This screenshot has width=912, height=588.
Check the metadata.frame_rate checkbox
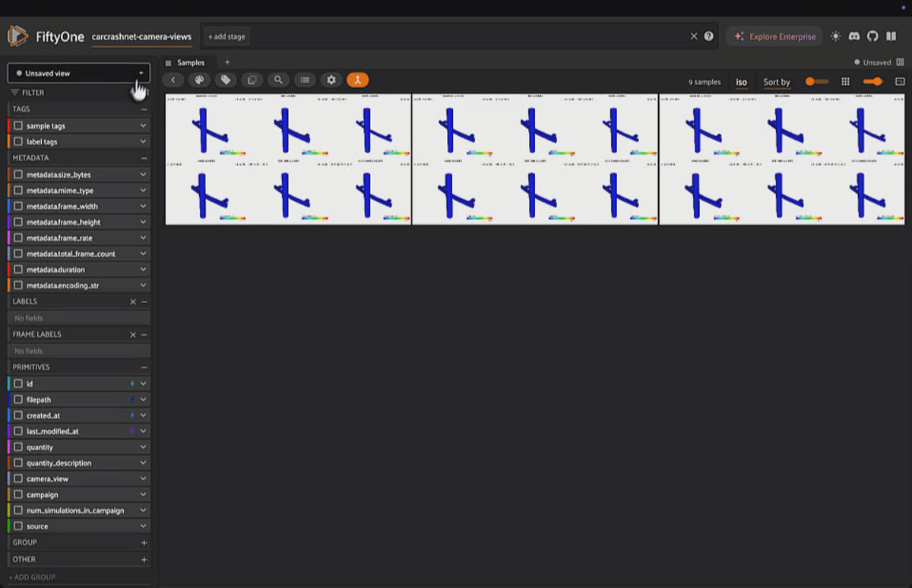coord(18,238)
